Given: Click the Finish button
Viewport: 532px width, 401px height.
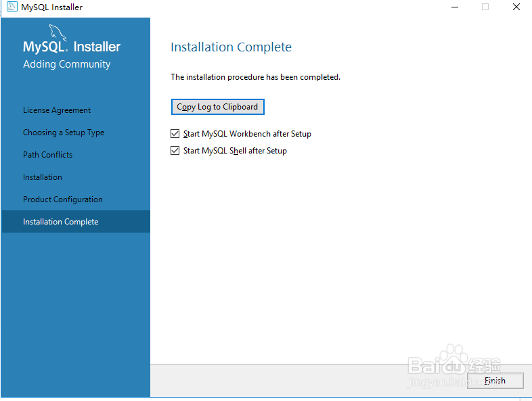Looking at the screenshot, I should point(495,381).
